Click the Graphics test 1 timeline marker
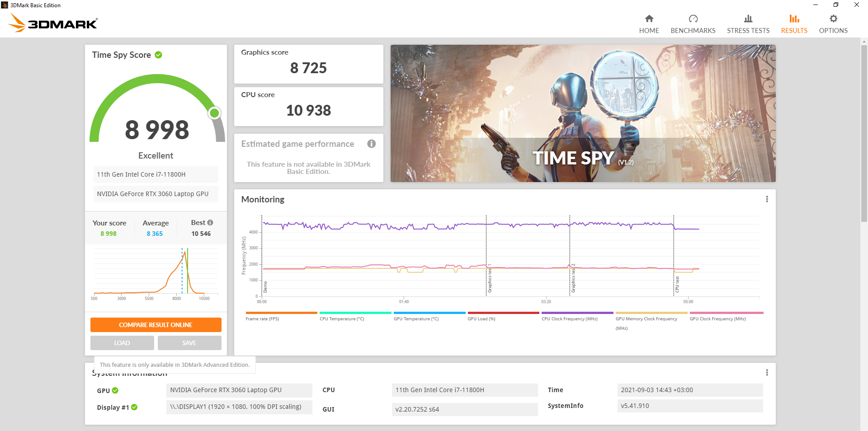 (x=490, y=279)
